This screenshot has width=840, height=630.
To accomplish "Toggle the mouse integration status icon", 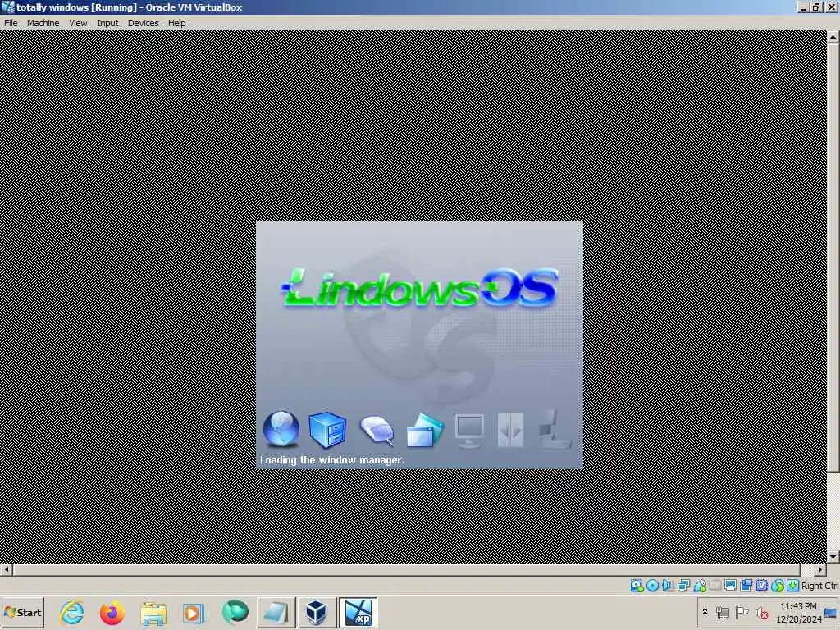I will click(x=778, y=586).
